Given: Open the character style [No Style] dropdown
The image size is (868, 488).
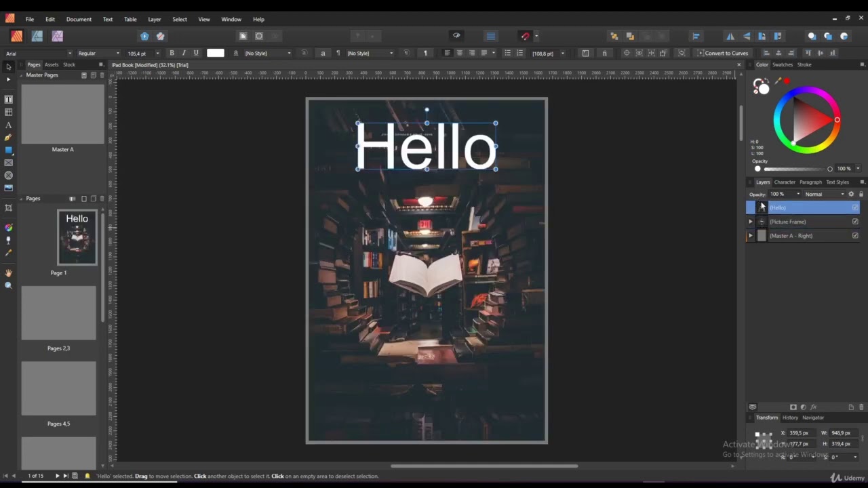Looking at the screenshot, I should pos(267,54).
